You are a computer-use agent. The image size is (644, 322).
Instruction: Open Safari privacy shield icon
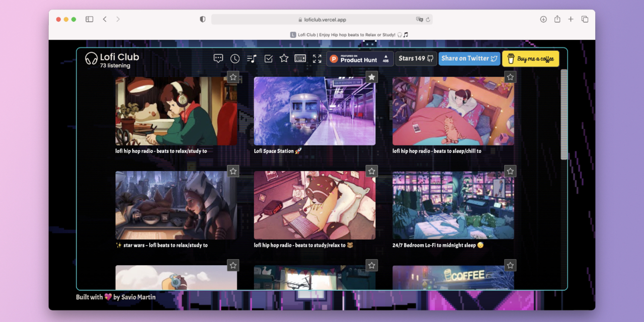coord(203,19)
